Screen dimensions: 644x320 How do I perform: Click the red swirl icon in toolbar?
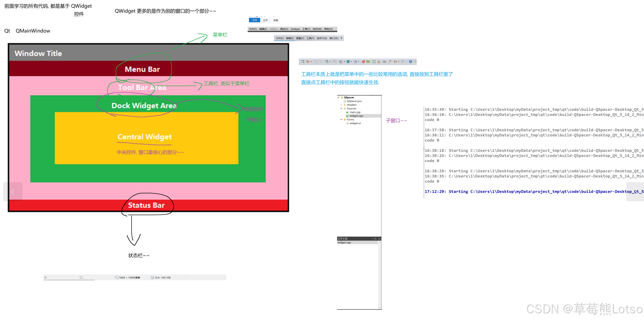(363, 62)
